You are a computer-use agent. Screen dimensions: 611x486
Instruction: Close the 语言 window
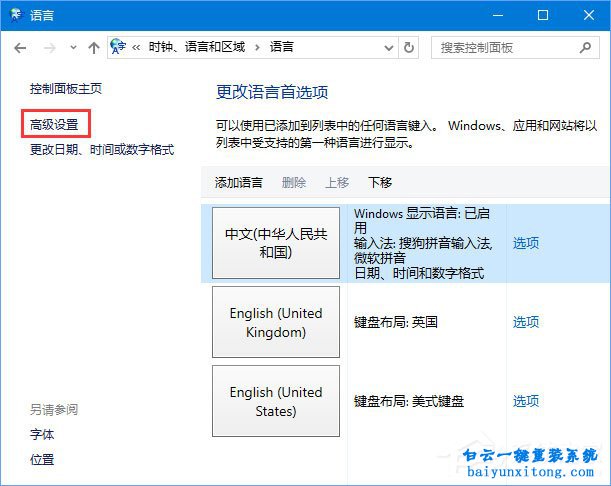[x=589, y=15]
